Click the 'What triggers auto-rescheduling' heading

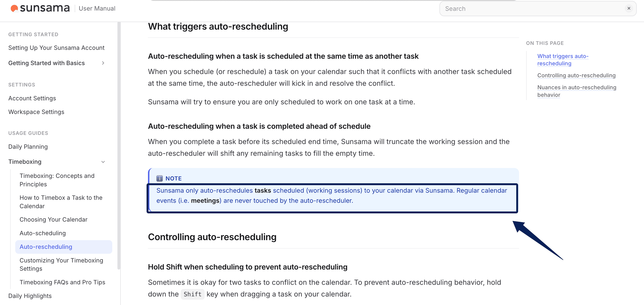(218, 26)
